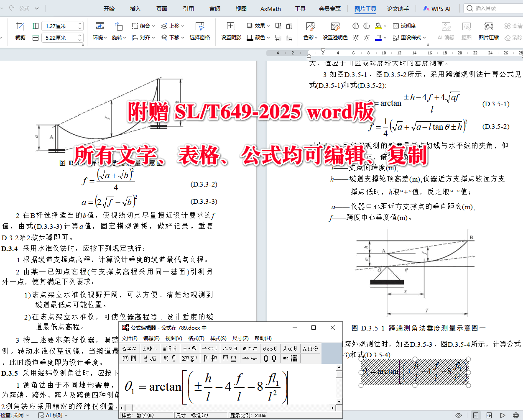
Task: Open the arrow symbols →⇔↓ palette
Action: tap(210, 348)
